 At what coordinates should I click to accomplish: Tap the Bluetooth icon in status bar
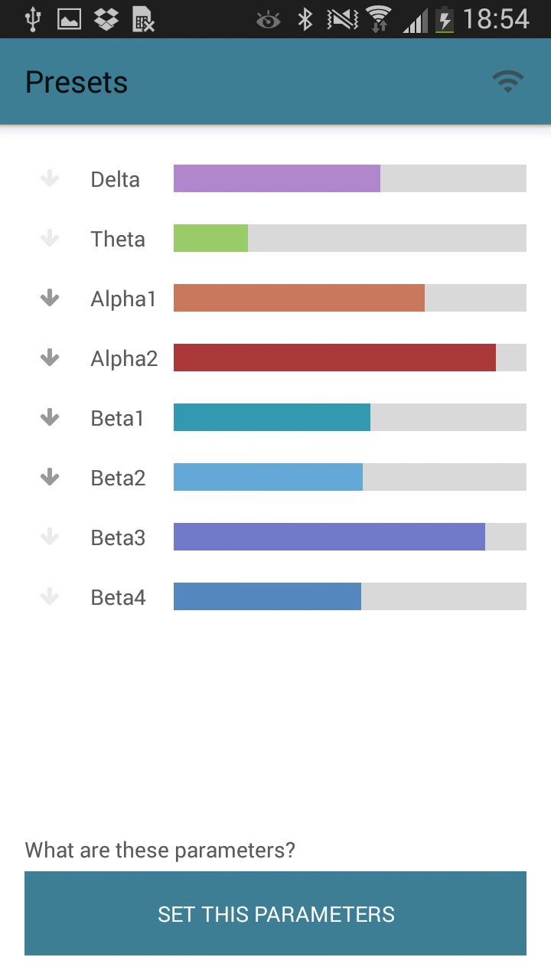[x=305, y=19]
